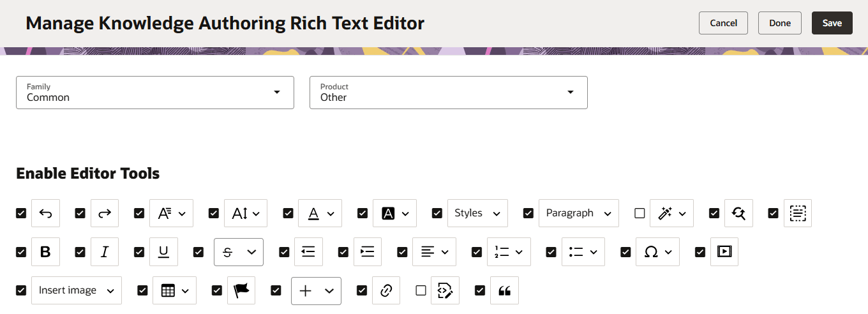Click the numbered list icon
The image size is (868, 314).
501,251
